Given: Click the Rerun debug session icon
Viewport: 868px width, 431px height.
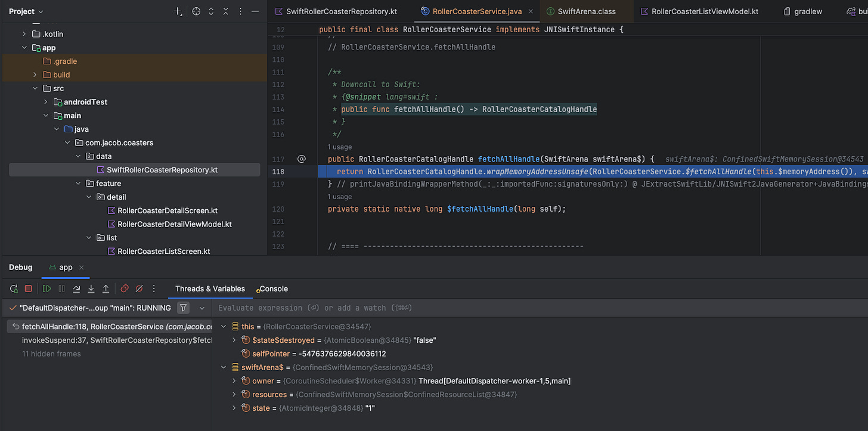Looking at the screenshot, I should click(14, 289).
